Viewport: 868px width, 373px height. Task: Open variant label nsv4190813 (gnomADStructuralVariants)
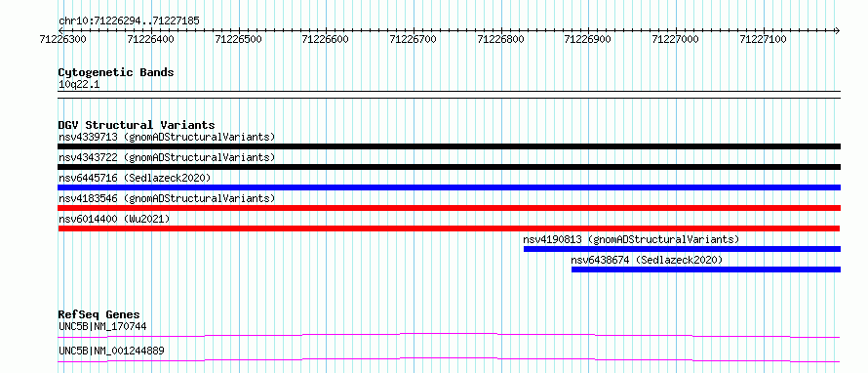point(631,239)
